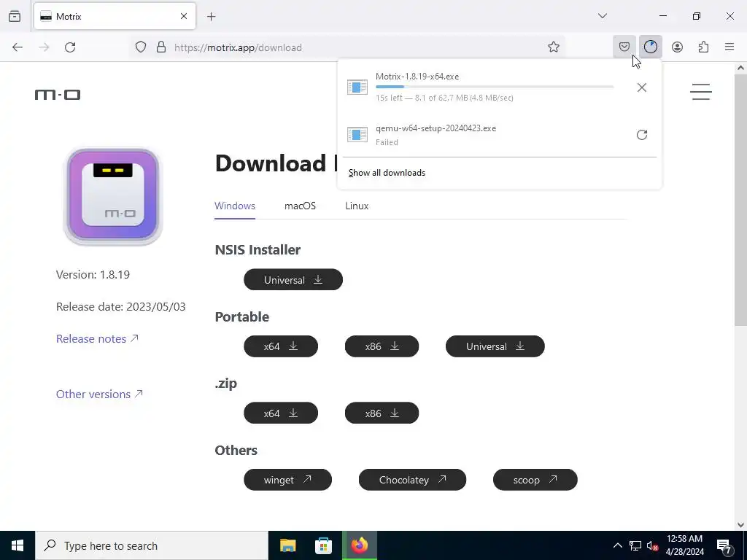Click the Motrix-1.8.19-x64.exe file icon
The width and height of the screenshot is (747, 560).
tap(357, 87)
